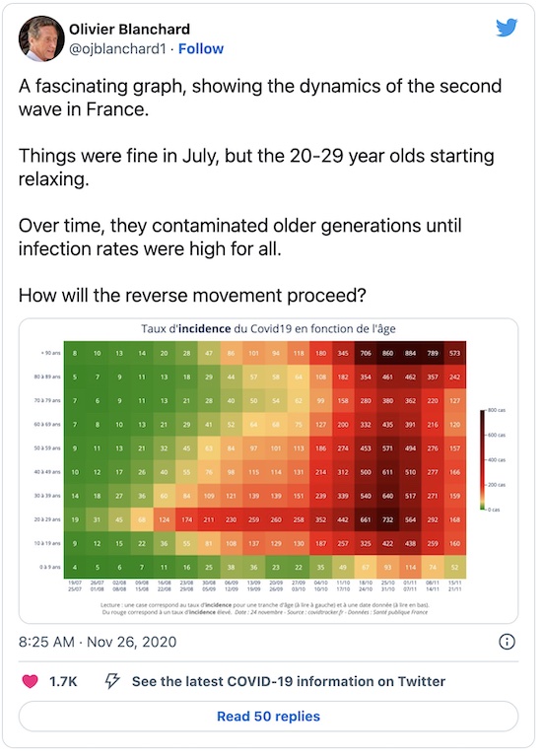Click the 884 cell in +90 ans row

[410, 353]
